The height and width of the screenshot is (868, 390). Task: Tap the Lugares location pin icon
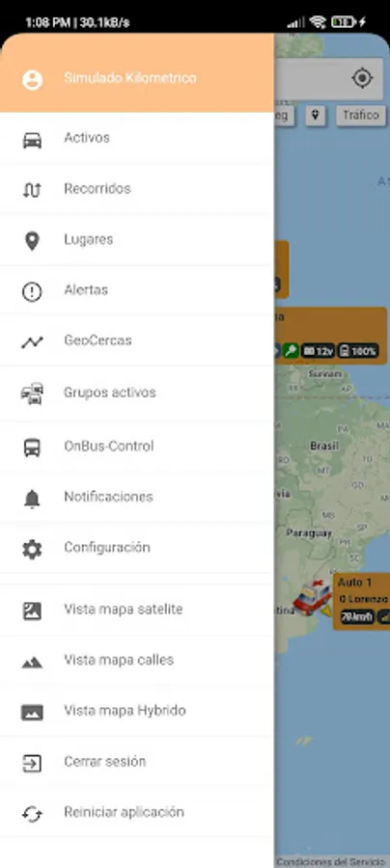(x=32, y=241)
